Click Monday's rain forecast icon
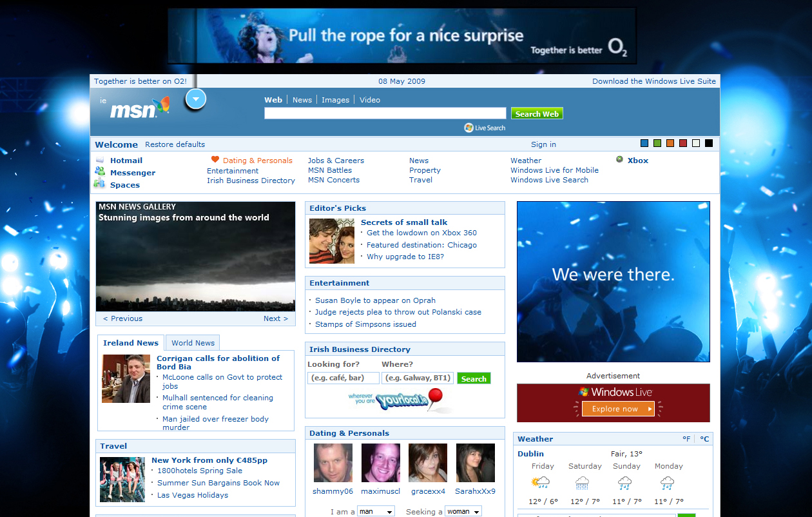The width and height of the screenshot is (812, 517). 667,483
